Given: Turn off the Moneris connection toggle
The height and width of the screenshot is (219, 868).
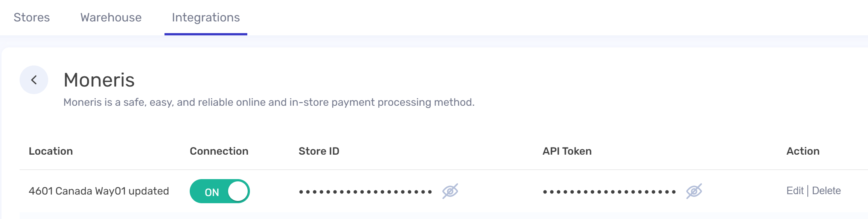Looking at the screenshot, I should click(220, 191).
